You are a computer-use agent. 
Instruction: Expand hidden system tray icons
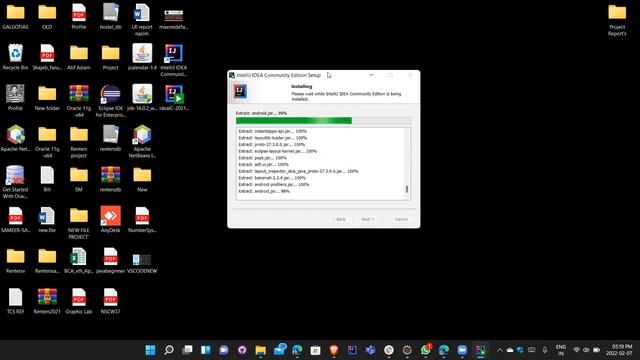(500, 350)
